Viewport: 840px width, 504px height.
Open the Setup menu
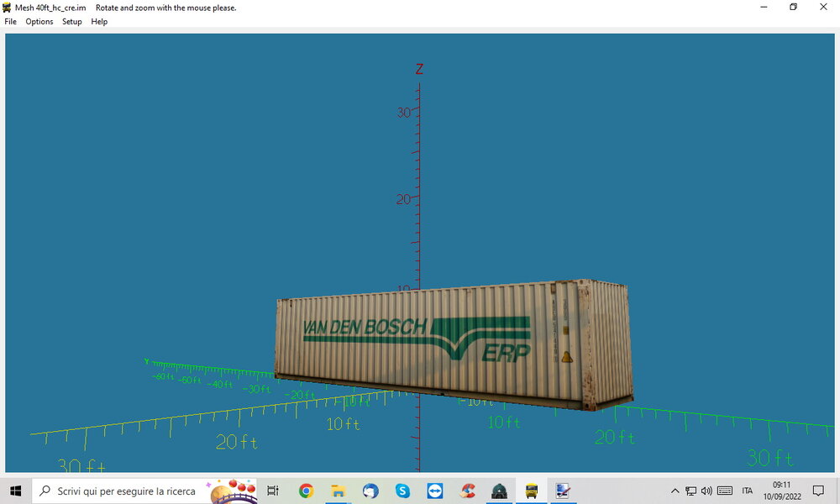71,22
